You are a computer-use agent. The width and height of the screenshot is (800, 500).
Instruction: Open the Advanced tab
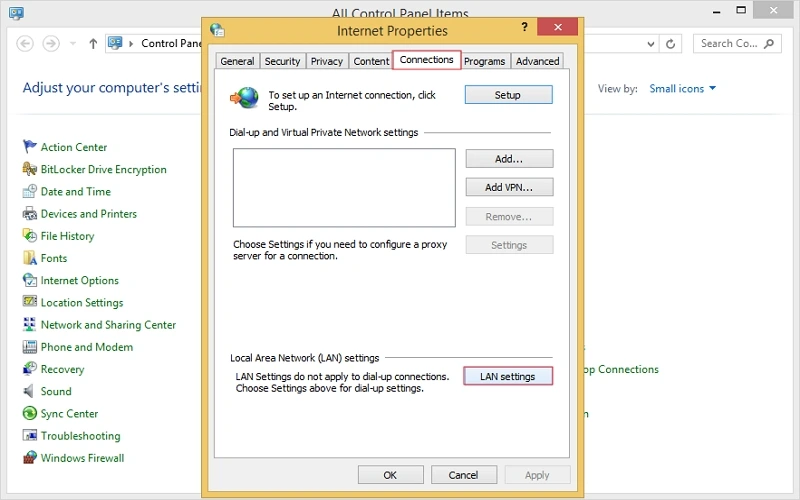537,61
